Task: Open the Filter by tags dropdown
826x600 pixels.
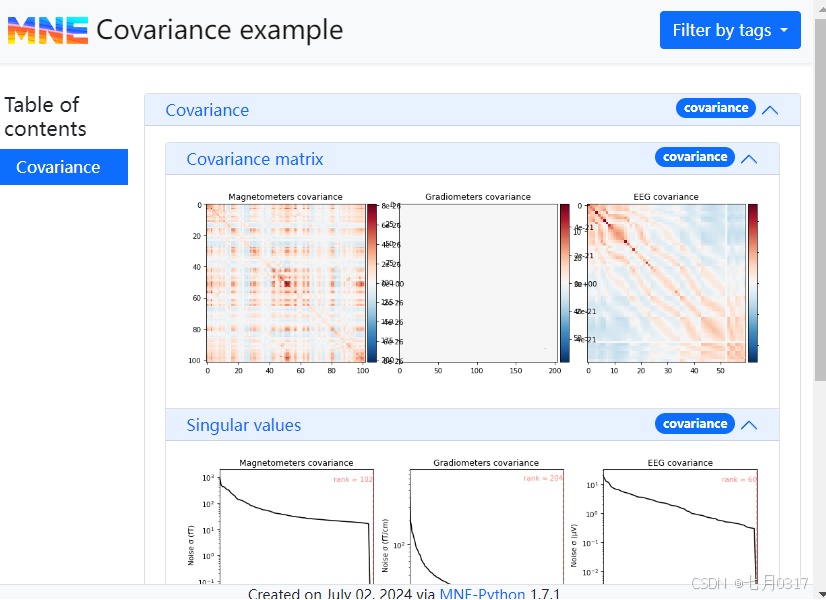Action: 730,30
